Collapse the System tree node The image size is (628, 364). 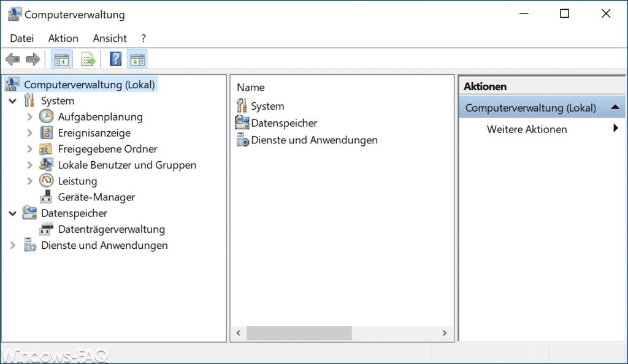pyautogui.click(x=13, y=100)
